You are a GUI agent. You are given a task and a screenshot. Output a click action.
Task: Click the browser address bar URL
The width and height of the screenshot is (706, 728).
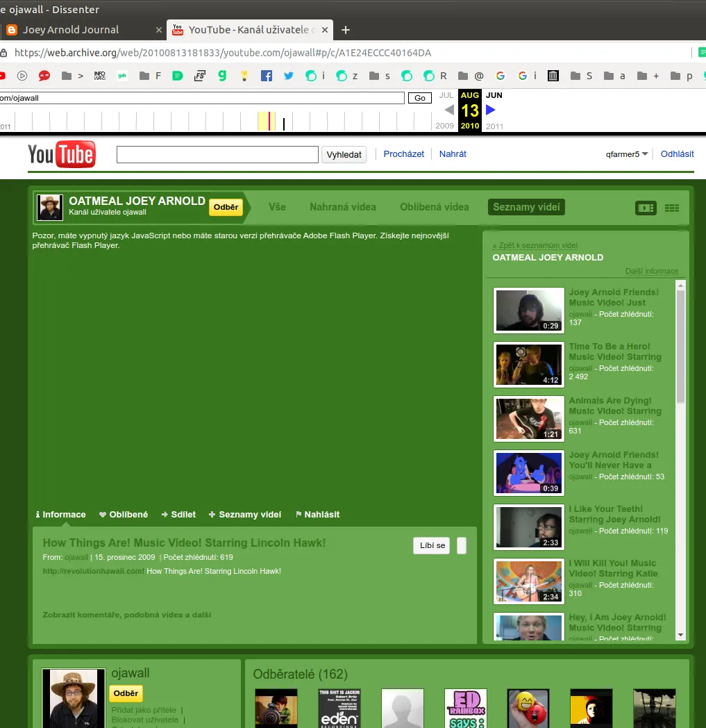223,53
